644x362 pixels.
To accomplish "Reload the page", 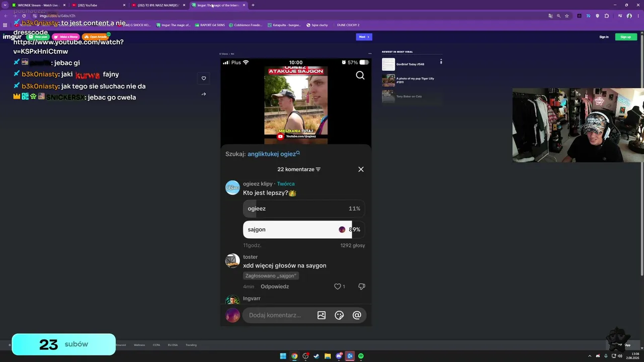I will pos(24,16).
